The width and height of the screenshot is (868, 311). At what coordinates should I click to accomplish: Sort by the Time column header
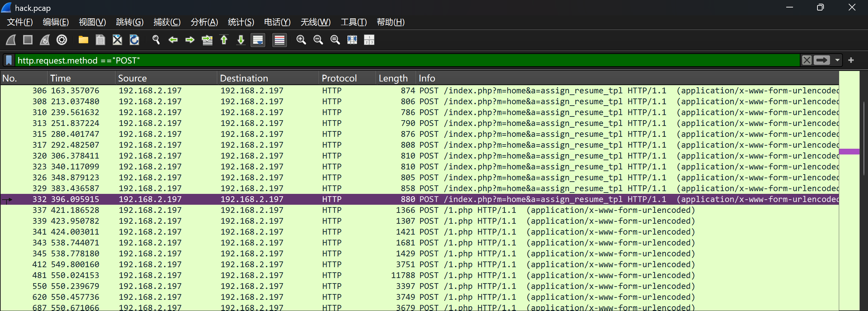(x=81, y=78)
